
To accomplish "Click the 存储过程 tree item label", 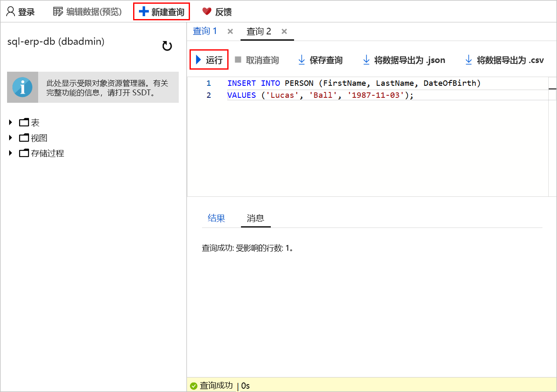I will click(x=48, y=153).
